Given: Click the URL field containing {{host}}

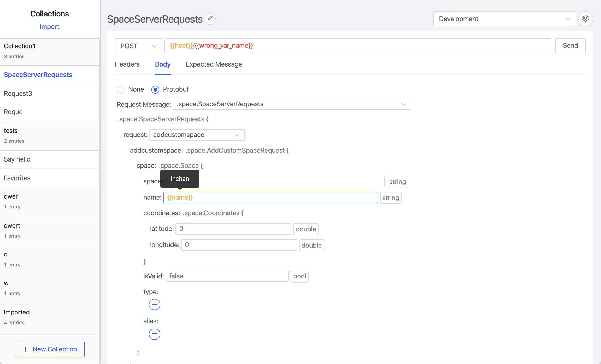Looking at the screenshot, I should tap(358, 46).
